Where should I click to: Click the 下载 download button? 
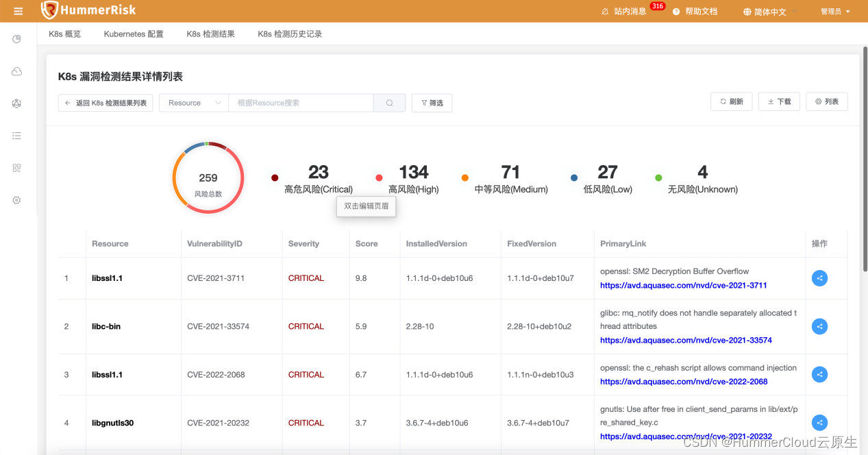click(x=780, y=101)
